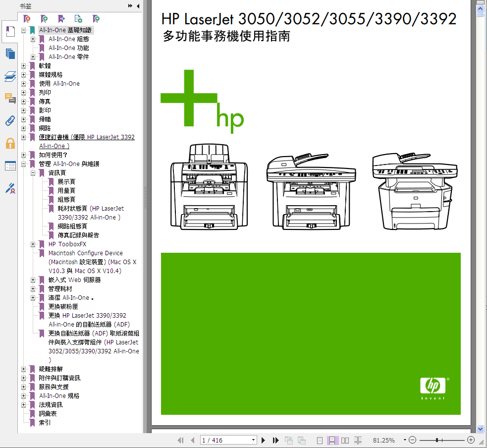The height and width of the screenshot is (448, 487).
Task: Expand the 疑難排解 bookmark node
Action: pos(24,369)
